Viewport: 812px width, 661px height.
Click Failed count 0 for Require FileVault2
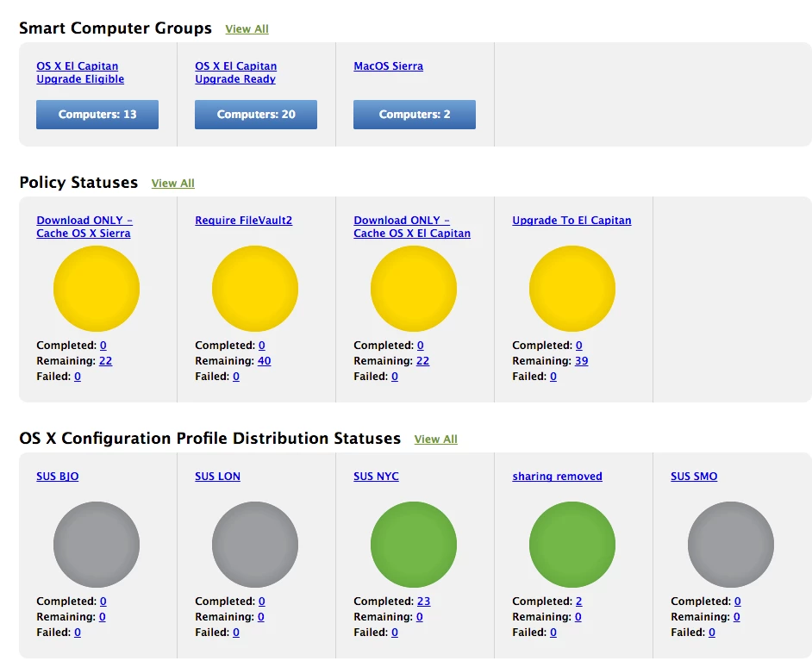[x=235, y=377]
